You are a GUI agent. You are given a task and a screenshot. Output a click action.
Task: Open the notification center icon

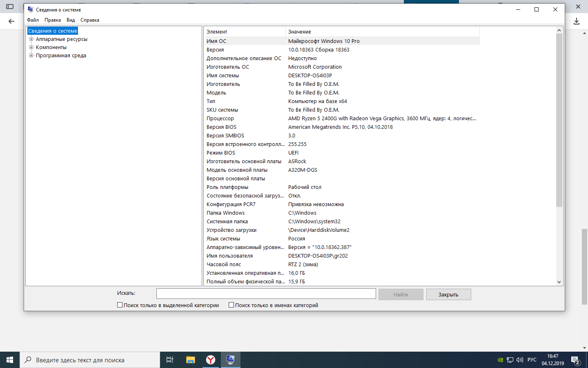tap(576, 360)
